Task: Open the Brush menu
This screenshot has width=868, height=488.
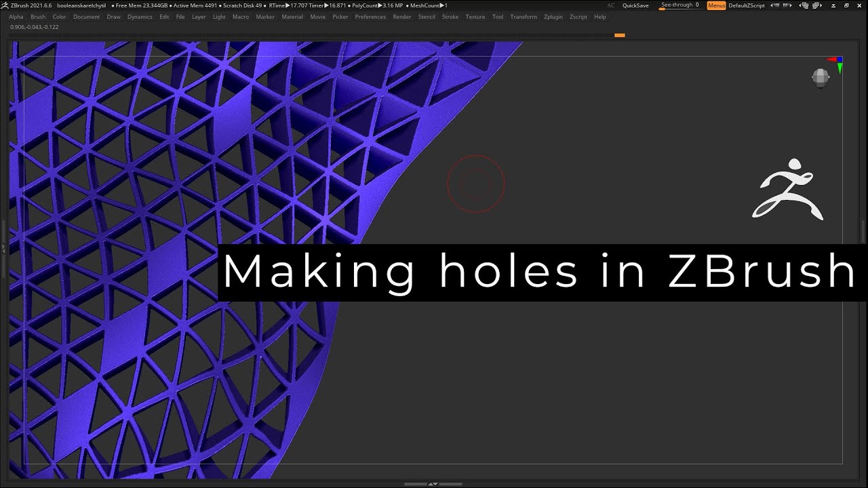Action: (x=38, y=17)
